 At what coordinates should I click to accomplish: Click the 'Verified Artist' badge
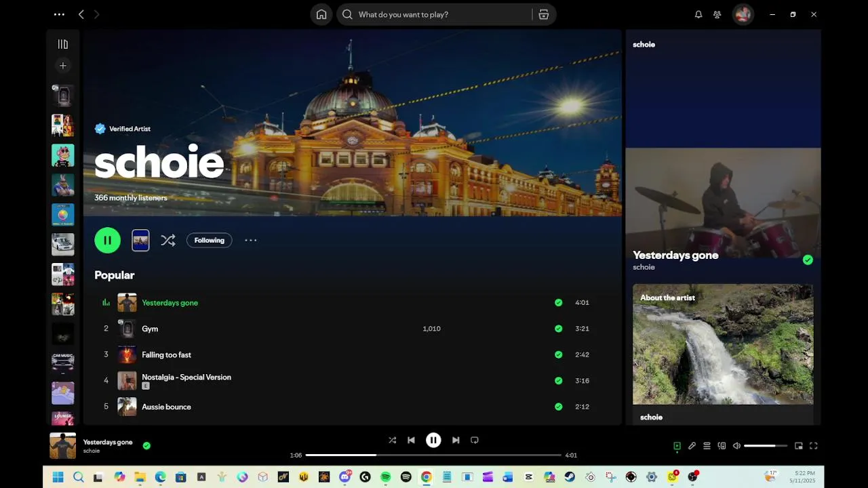[x=123, y=129]
